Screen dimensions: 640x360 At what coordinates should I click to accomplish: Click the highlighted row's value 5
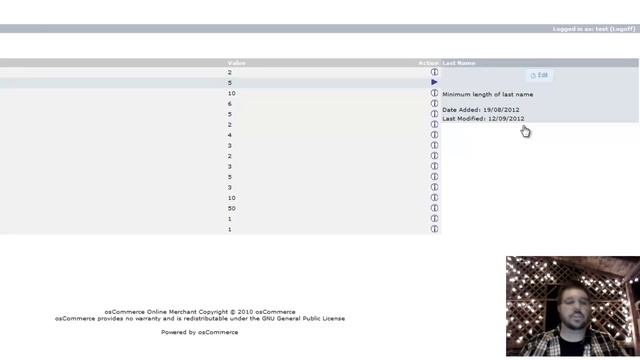tap(230, 83)
